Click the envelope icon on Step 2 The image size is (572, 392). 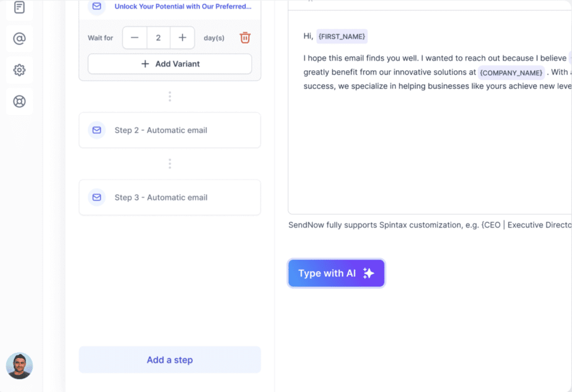point(96,130)
